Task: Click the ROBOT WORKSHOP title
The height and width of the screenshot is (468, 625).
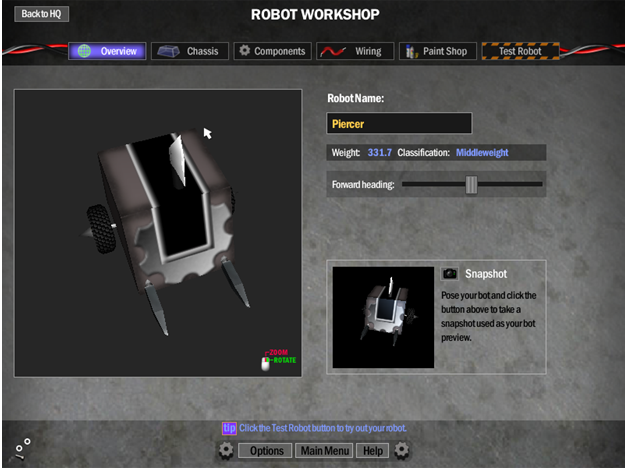Action: tap(315, 15)
